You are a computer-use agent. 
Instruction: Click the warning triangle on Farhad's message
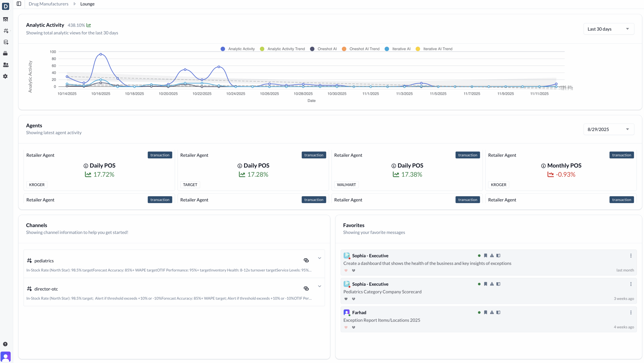[x=492, y=312]
